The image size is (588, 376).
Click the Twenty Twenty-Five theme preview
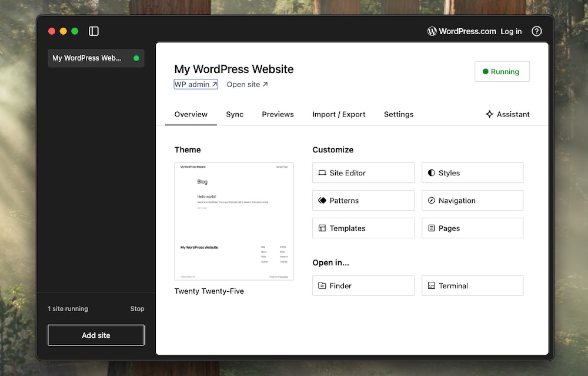[233, 221]
